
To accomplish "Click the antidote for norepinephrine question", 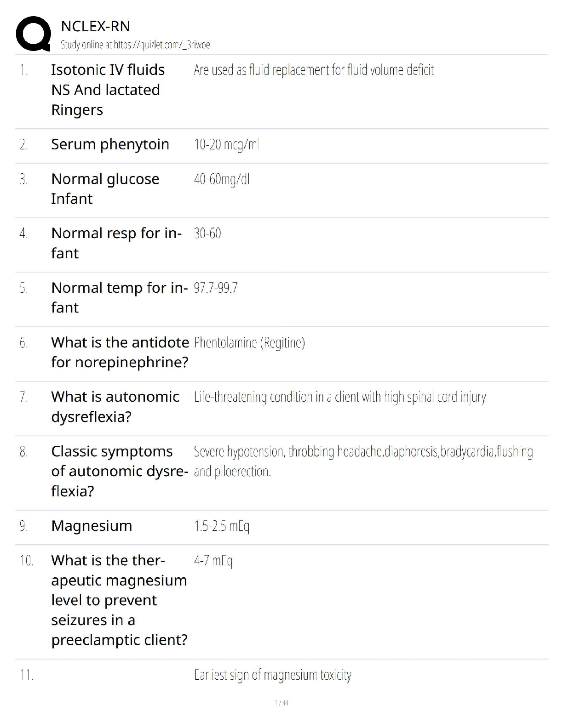I will pyautogui.click(x=120, y=352).
